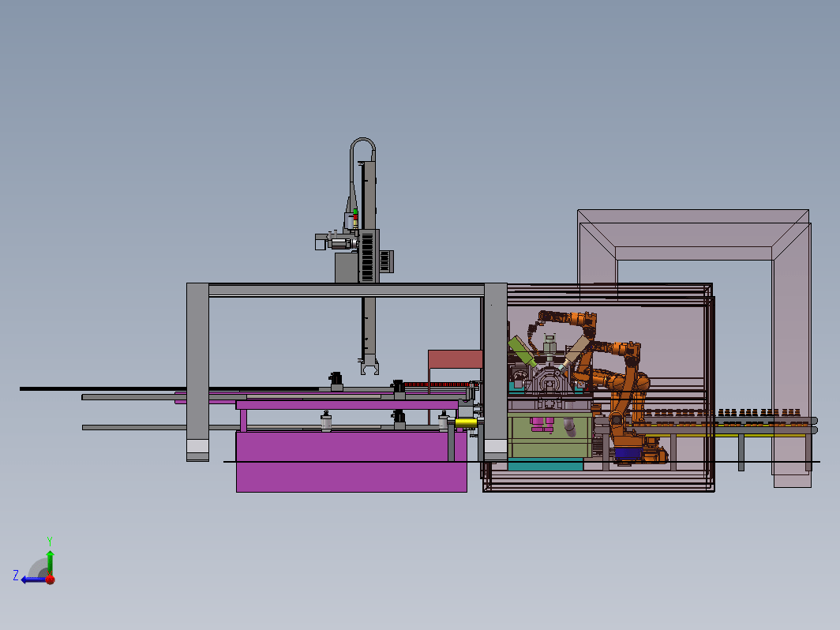Select the transparent arch-shaped enclosure frame
Image resolution: width=840 pixels, height=630 pixels.
point(694,234)
